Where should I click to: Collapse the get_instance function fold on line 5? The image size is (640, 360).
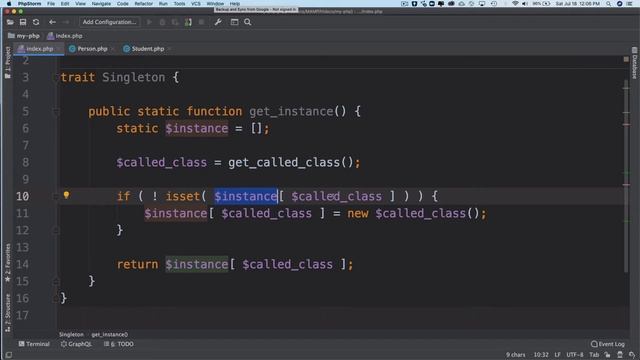point(56,111)
